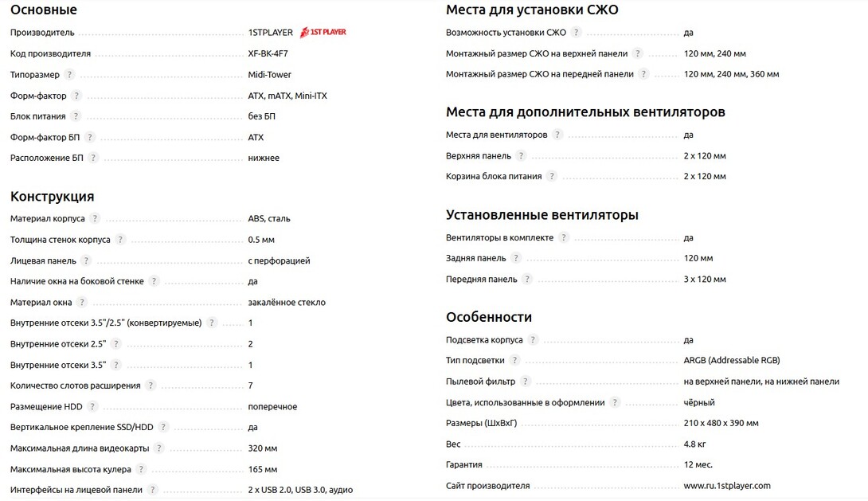The image size is (868, 501).
Task: Click the help icon for Толщина стенок корпуса
Action: [x=120, y=239]
